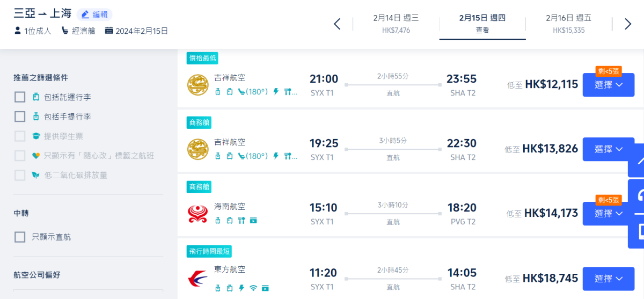Check 只顯示直航 direct flights only
Image resolution: width=644 pixels, height=299 pixels.
point(20,237)
